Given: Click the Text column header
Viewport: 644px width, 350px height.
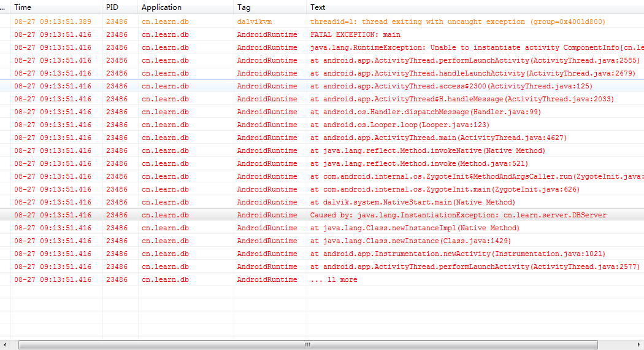Looking at the screenshot, I should 475,7.
